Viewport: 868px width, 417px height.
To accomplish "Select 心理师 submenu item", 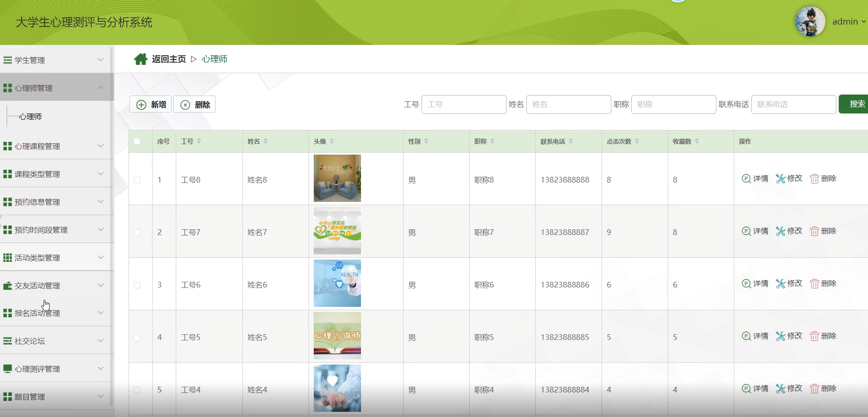I will pos(30,116).
